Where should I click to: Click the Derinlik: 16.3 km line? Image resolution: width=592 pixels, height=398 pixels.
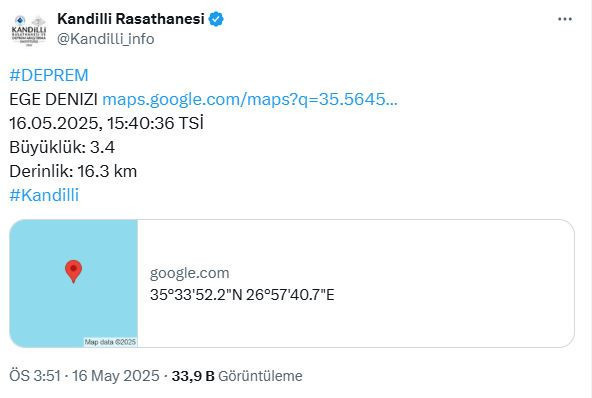tap(73, 171)
